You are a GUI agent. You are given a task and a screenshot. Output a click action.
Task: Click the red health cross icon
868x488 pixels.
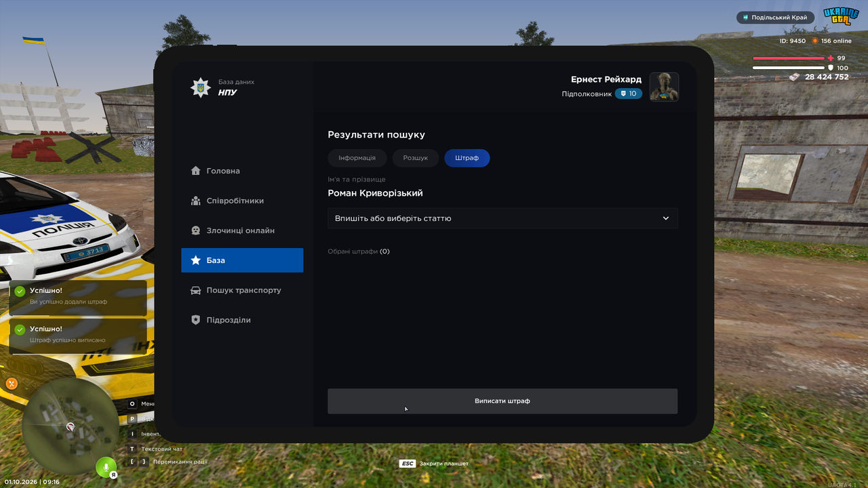click(831, 58)
